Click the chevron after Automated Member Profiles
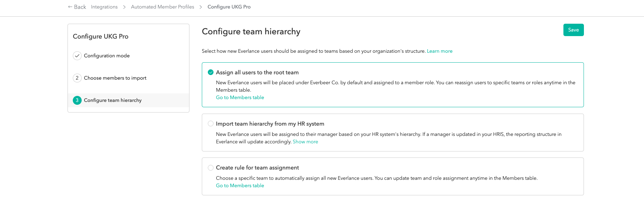644x218 pixels. click(x=201, y=6)
